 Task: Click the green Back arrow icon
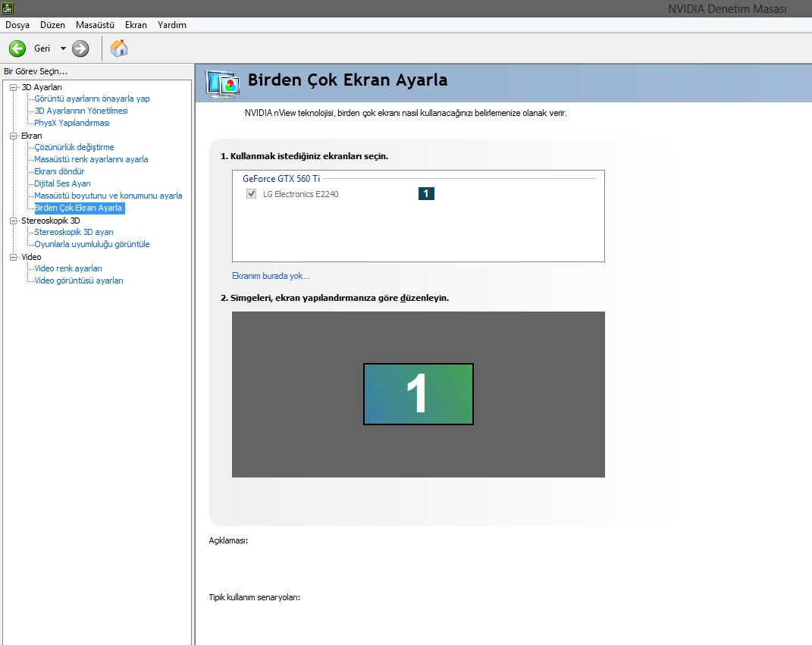click(x=17, y=49)
